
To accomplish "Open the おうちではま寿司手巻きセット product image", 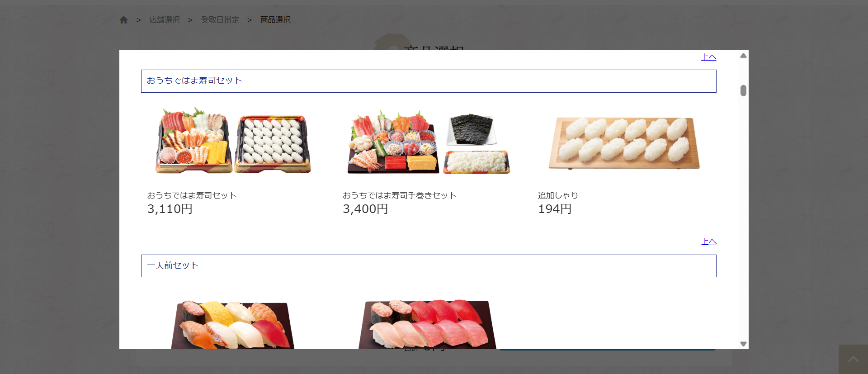I will point(429,142).
